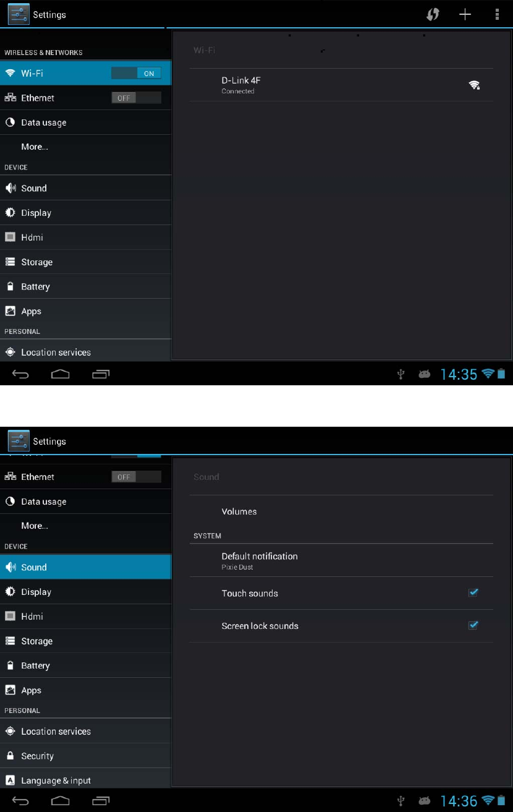Open Hdmi settings from Sound screen sidebar
The width and height of the screenshot is (513, 812).
85,617
